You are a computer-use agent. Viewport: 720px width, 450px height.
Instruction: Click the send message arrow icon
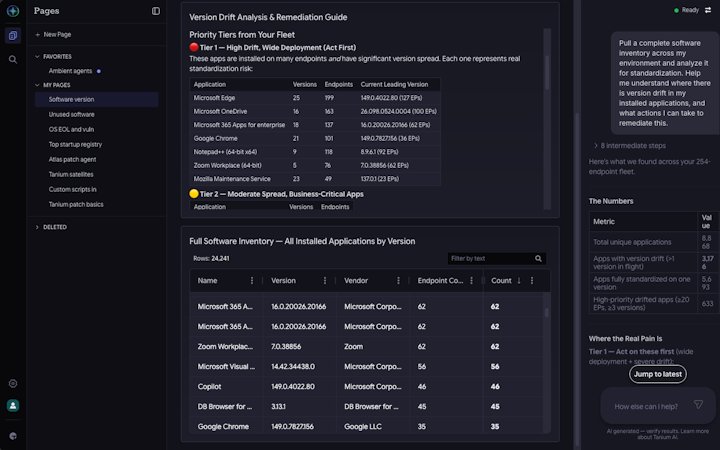[698, 404]
